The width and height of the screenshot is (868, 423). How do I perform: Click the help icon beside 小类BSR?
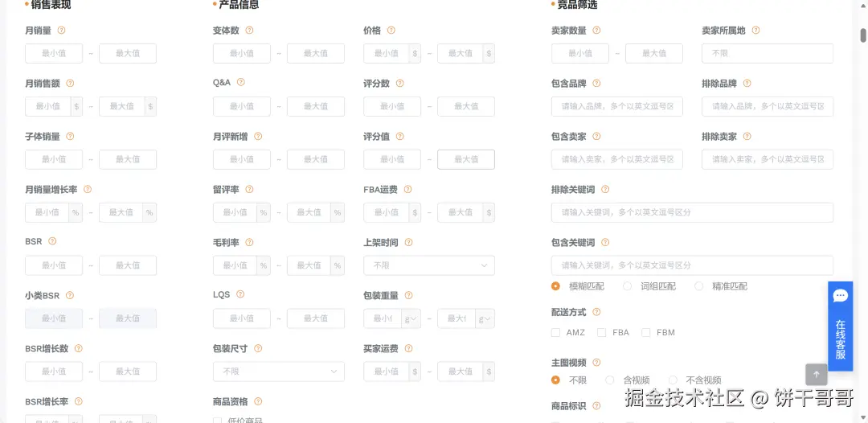point(70,296)
